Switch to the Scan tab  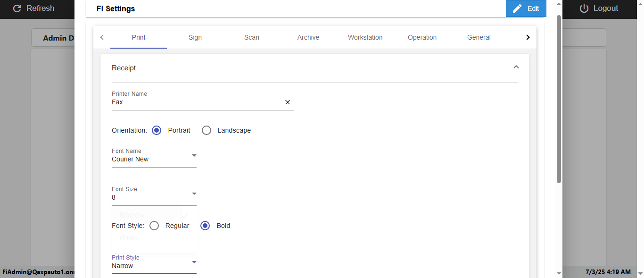(252, 37)
